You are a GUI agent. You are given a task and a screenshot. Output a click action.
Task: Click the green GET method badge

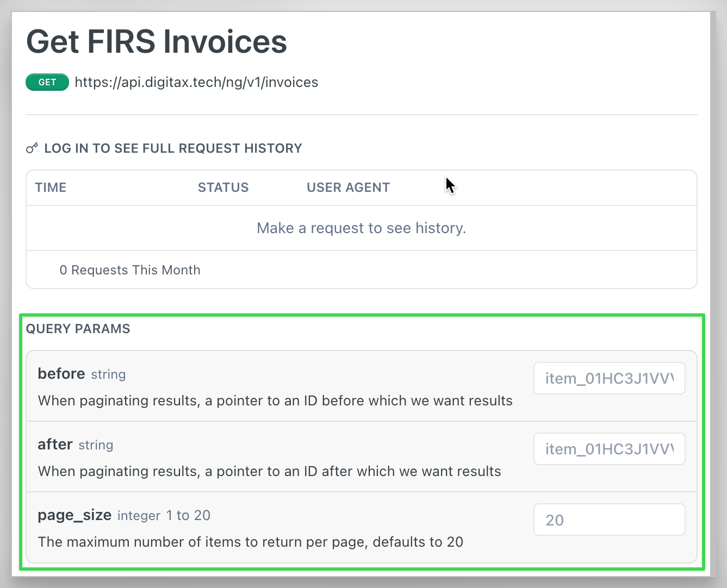pyautogui.click(x=47, y=82)
